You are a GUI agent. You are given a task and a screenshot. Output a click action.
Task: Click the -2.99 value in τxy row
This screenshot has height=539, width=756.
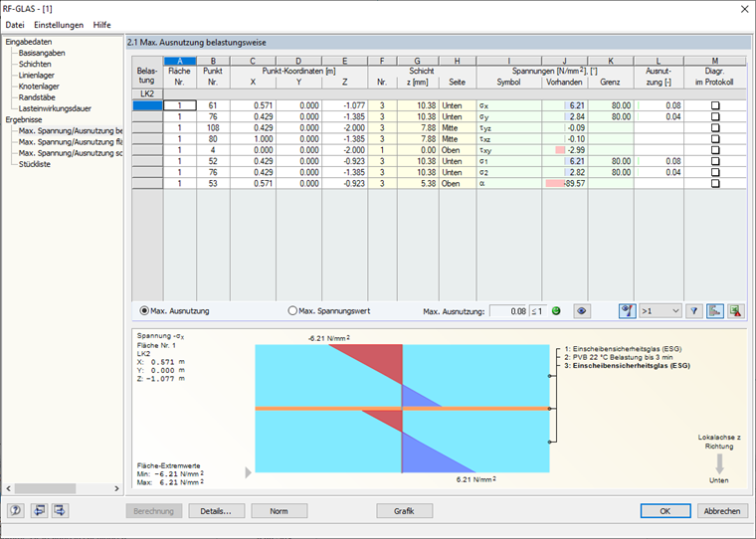coord(565,150)
